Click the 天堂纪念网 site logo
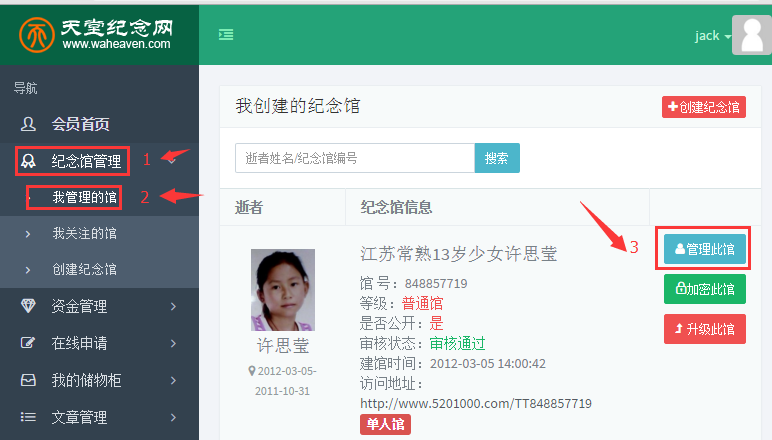The height and width of the screenshot is (440, 772). click(x=98, y=33)
